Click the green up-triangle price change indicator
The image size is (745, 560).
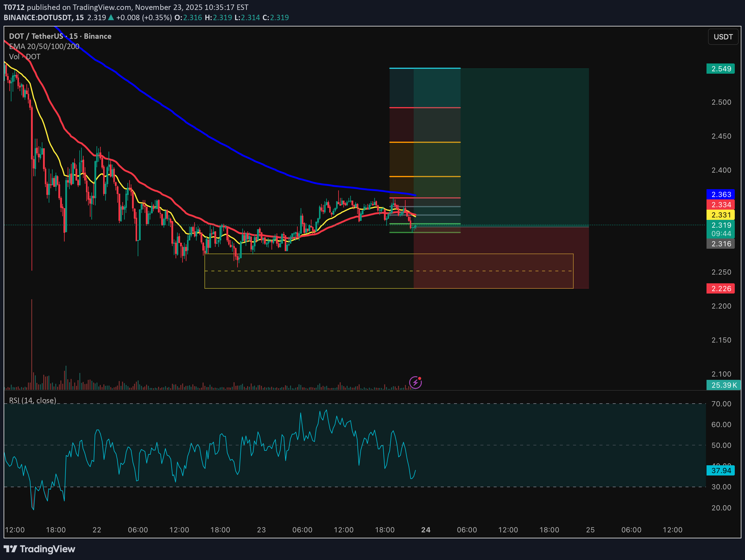click(x=111, y=17)
